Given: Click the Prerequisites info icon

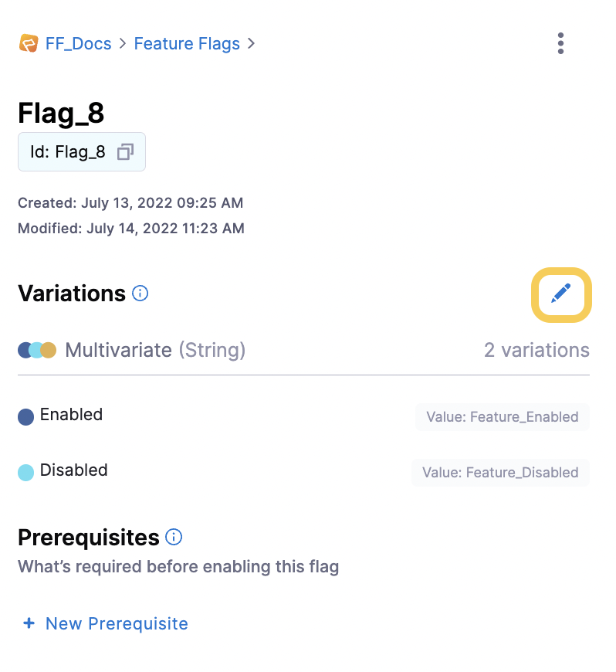Looking at the screenshot, I should pyautogui.click(x=174, y=537).
